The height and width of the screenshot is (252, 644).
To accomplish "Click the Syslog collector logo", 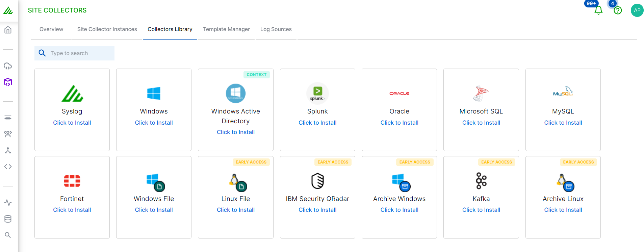I will point(72,94).
